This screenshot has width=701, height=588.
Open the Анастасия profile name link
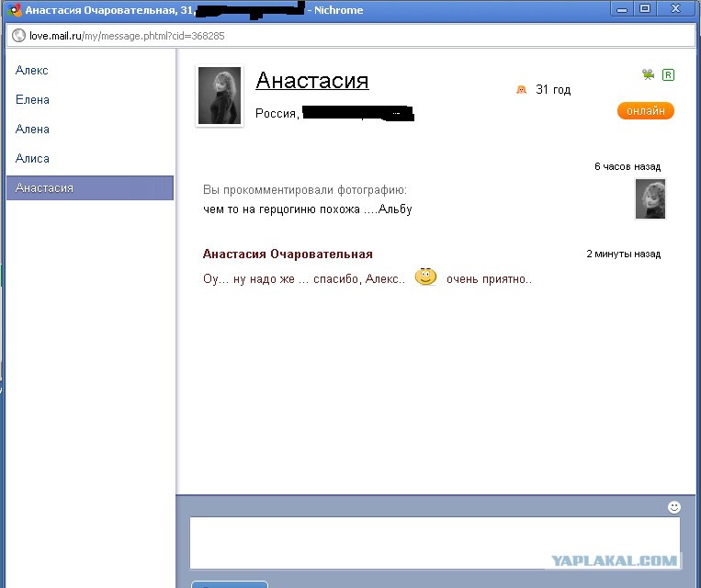311,81
